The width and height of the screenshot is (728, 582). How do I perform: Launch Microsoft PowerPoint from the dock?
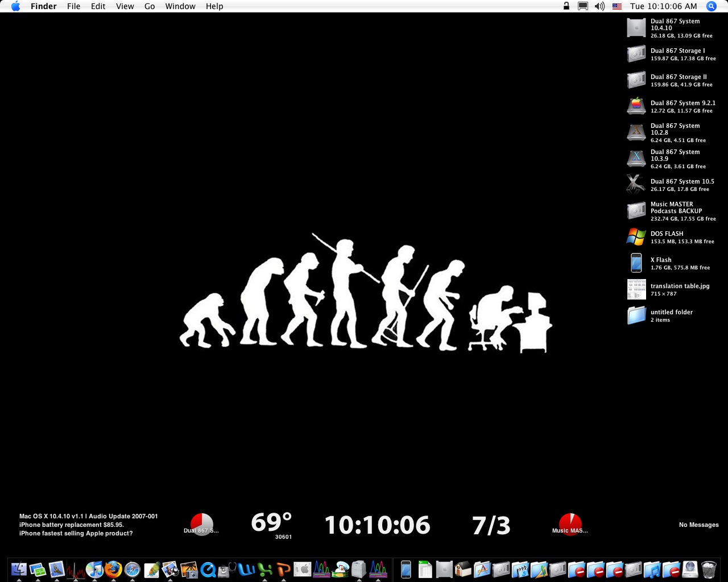coord(283,569)
